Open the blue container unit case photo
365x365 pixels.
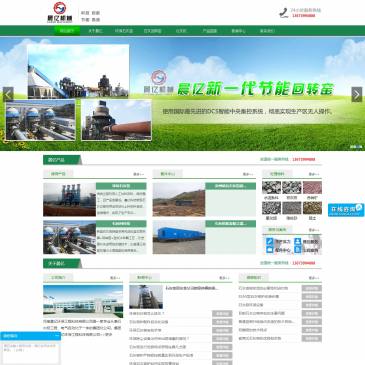(x=179, y=237)
